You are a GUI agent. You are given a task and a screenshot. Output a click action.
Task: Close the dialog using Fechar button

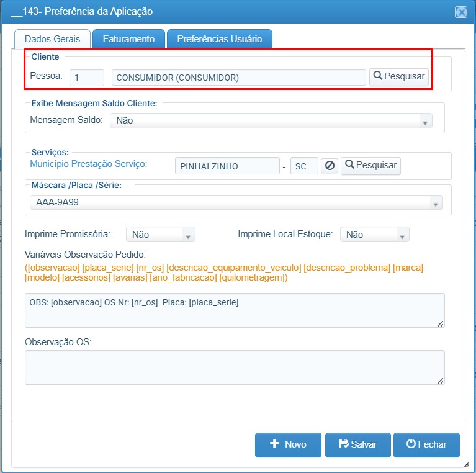426,445
